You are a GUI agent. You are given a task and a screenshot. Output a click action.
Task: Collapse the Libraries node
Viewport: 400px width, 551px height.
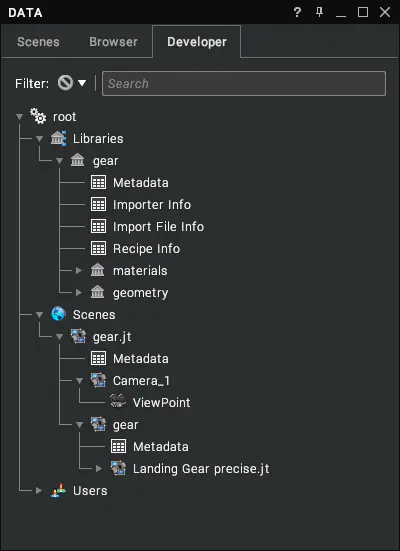point(39,138)
